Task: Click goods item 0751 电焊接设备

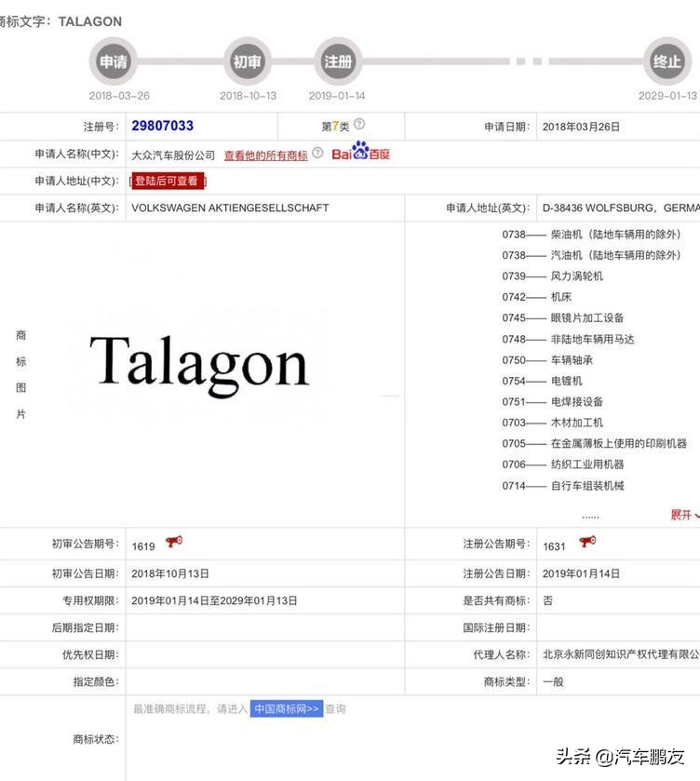Action: point(553,401)
